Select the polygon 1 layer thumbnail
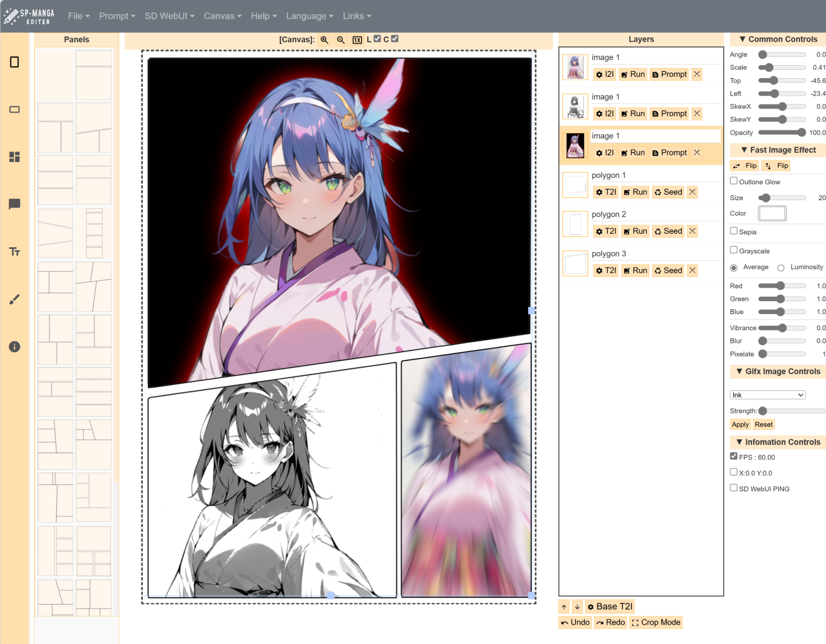 (575, 185)
